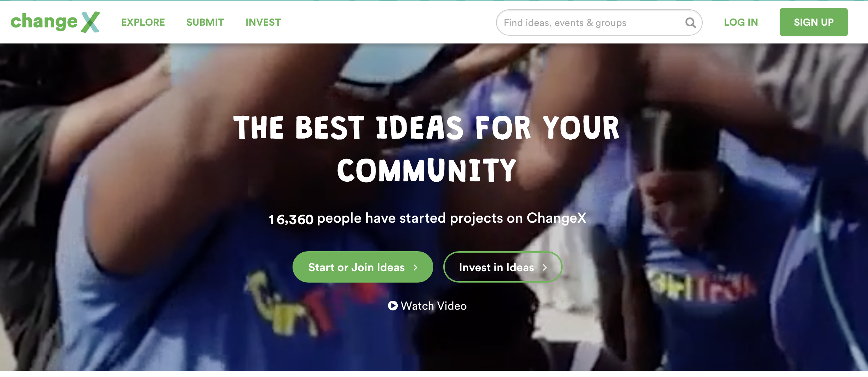Click the teal X mark in logo
The width and height of the screenshot is (868, 377).
[91, 22]
